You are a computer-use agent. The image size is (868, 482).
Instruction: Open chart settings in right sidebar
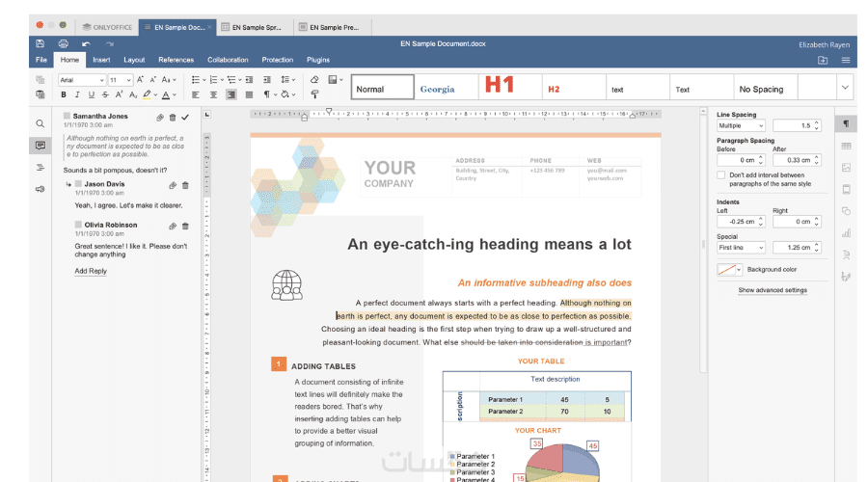point(846,233)
